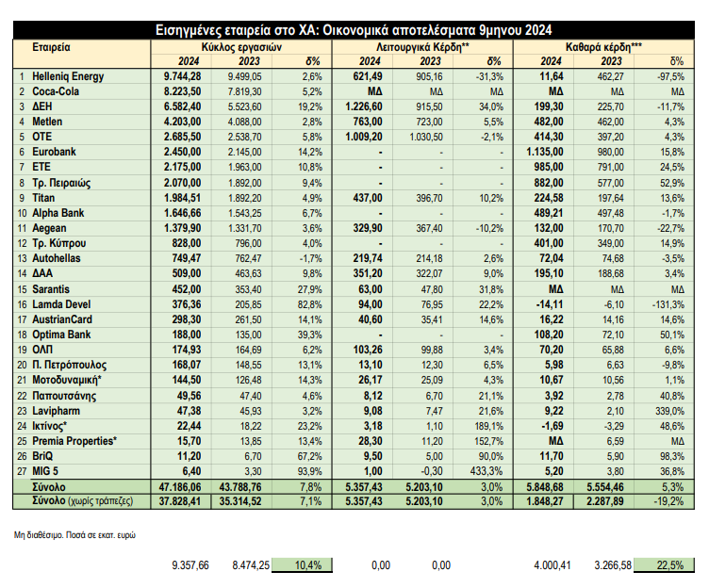The width and height of the screenshot is (709, 588).
Task: Click total turnover 2023 '43.788,76'
Action: coord(240,487)
